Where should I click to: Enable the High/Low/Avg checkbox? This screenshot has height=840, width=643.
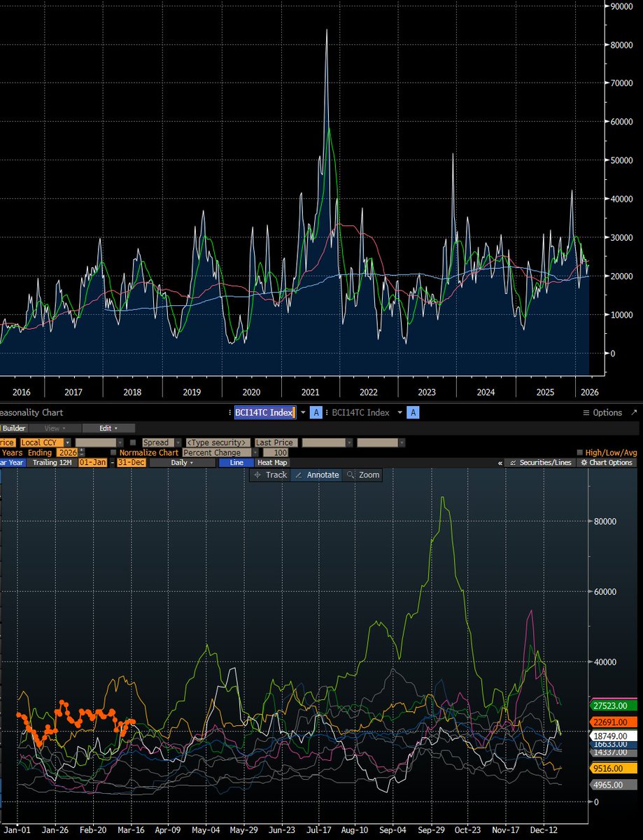[x=581, y=453]
